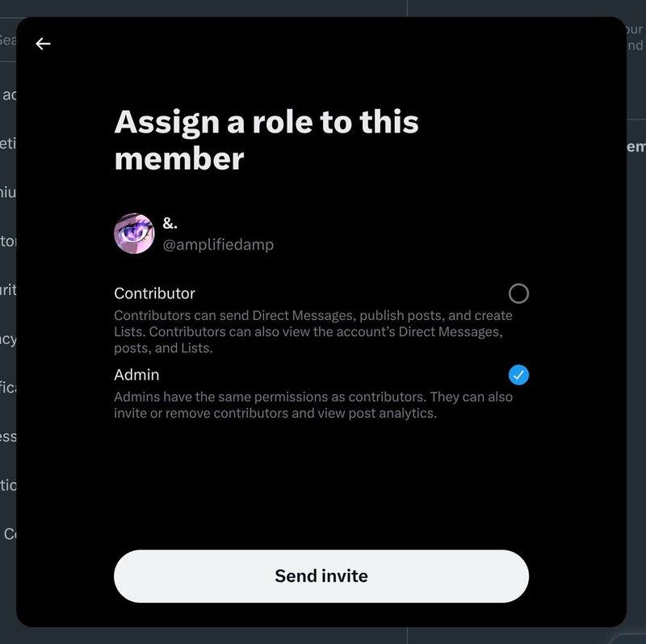Select the Contributor radio button

tap(518, 293)
